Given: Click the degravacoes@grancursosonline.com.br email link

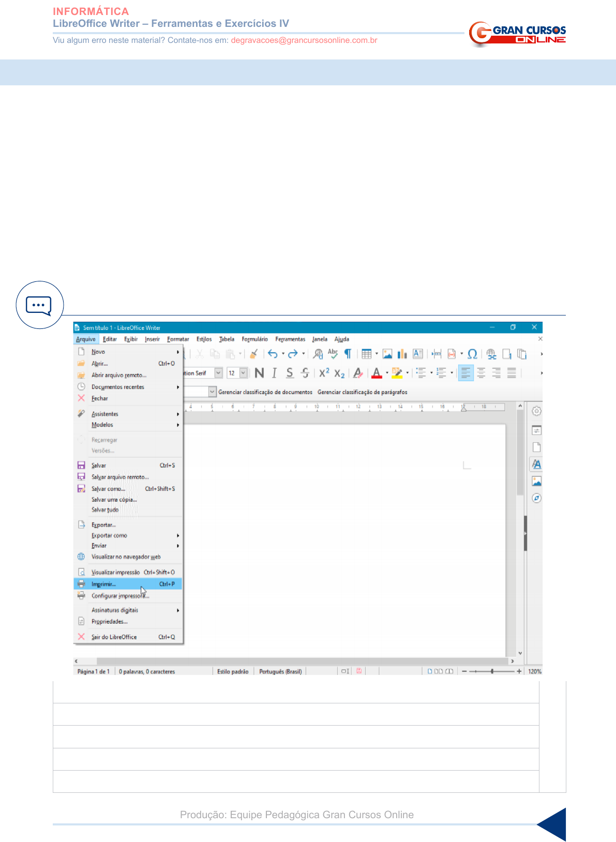Looking at the screenshot, I should coord(304,40).
